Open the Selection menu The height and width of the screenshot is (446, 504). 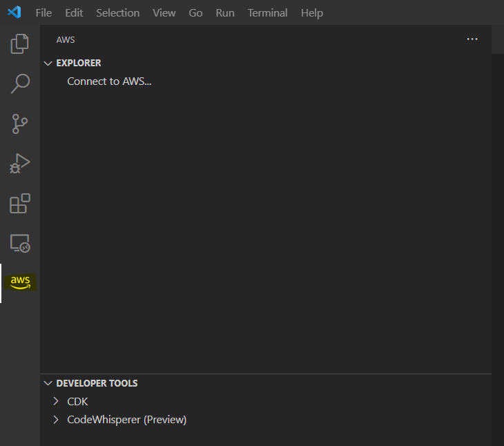[117, 13]
